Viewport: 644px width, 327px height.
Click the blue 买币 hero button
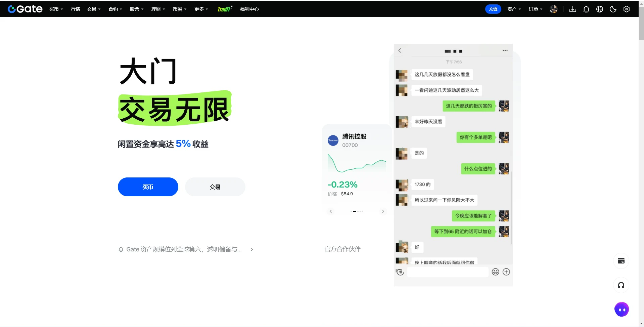point(148,187)
